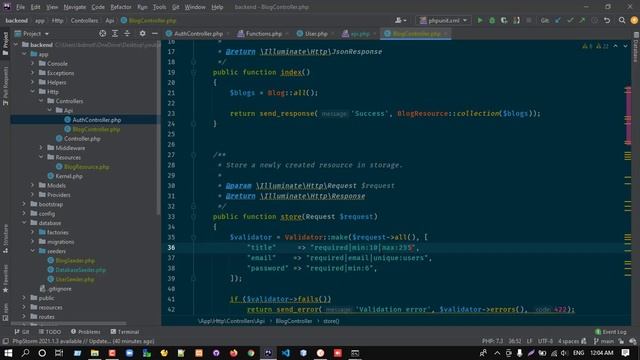Open the Navigate menu
This screenshot has width=640, height=360.
point(75,7)
